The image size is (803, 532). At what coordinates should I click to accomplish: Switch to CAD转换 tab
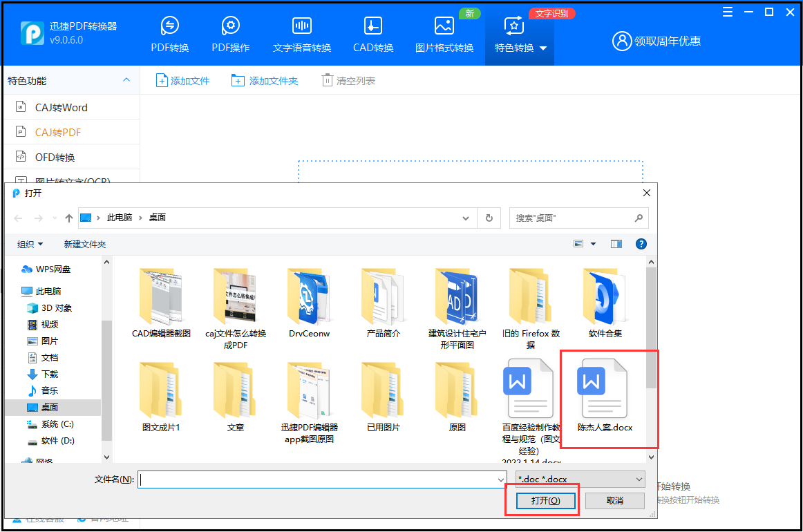pyautogui.click(x=373, y=35)
